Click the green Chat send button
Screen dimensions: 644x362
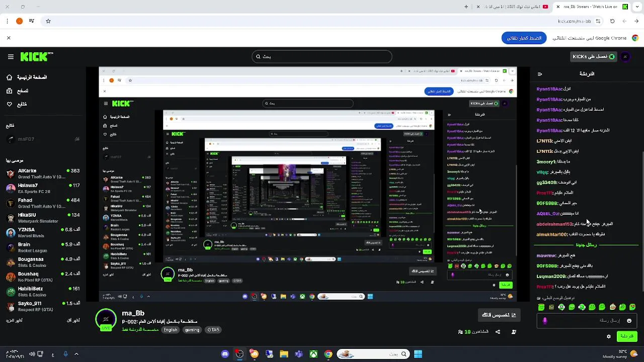[627, 336]
